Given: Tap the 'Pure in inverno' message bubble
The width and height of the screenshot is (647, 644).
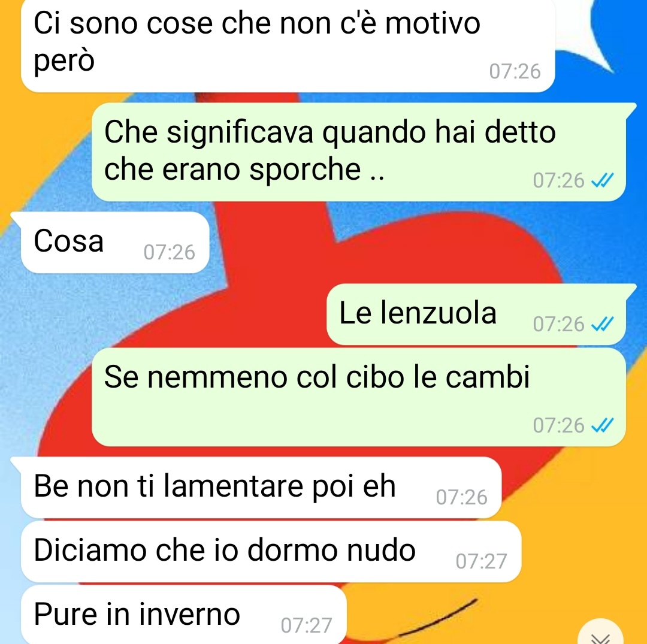Looking at the screenshot, I should coord(183,615).
